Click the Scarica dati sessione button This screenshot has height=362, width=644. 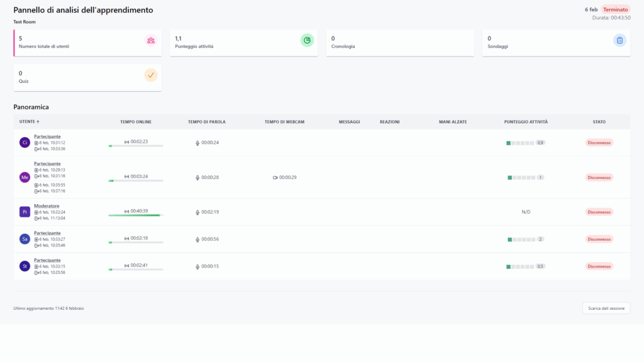pyautogui.click(x=606, y=308)
